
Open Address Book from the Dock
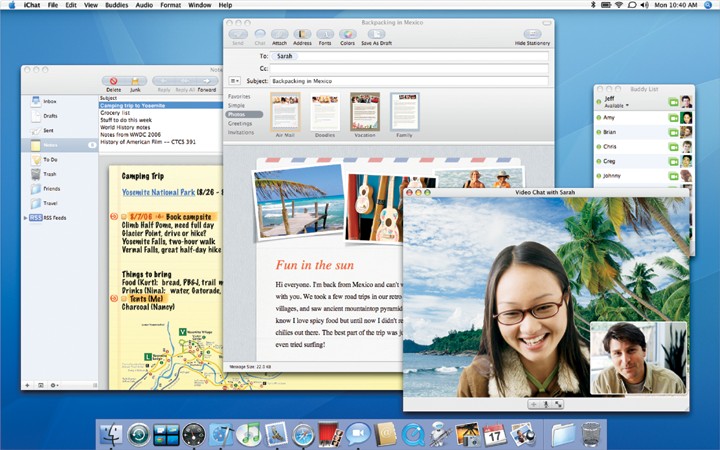[385, 434]
